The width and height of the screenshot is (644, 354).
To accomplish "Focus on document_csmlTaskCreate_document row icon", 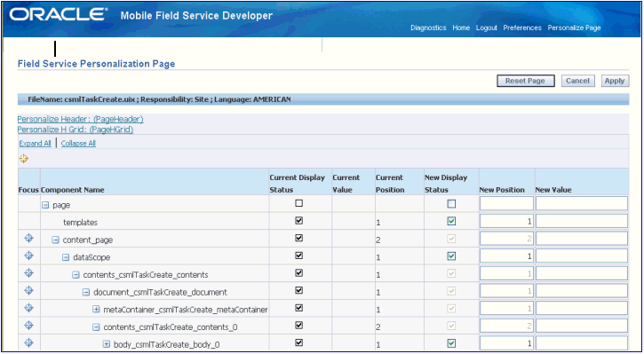I will [x=28, y=290].
